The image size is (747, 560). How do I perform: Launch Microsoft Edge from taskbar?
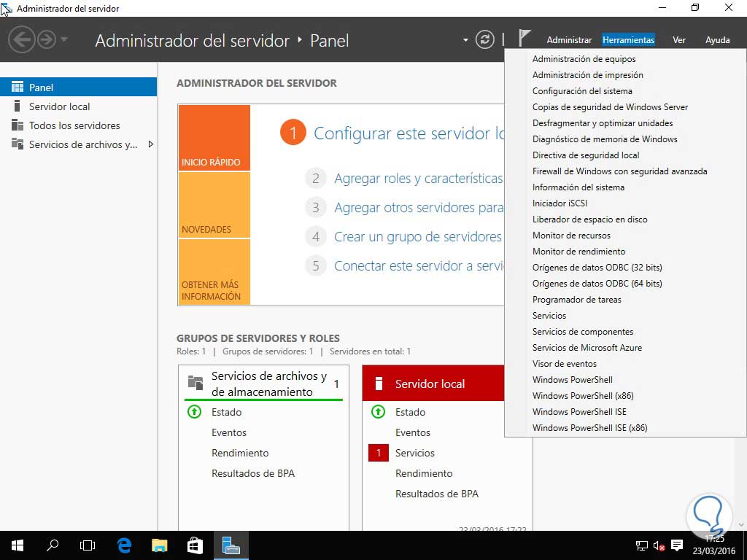pos(124,545)
